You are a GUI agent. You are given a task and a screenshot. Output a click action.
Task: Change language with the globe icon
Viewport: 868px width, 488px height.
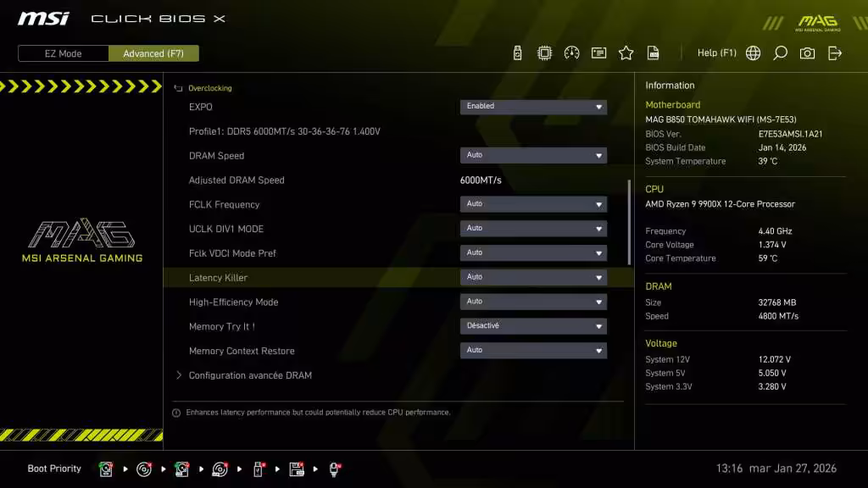coord(753,53)
